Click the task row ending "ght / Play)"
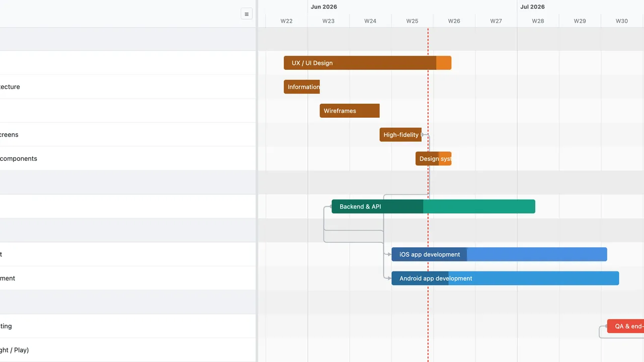This screenshot has width=644, height=362. (128, 350)
